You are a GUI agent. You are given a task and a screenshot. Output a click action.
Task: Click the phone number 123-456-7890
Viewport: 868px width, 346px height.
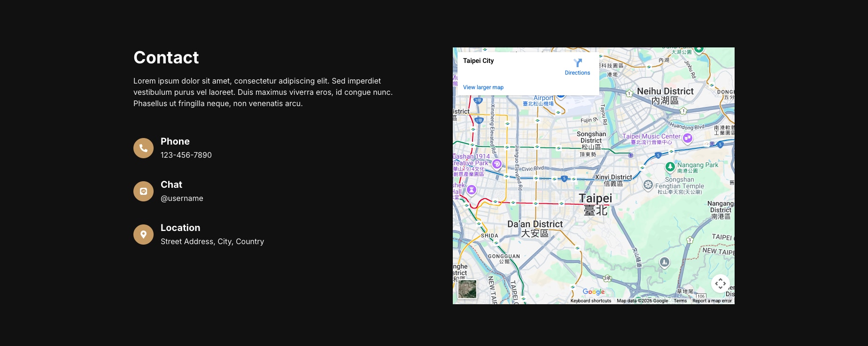pyautogui.click(x=186, y=155)
